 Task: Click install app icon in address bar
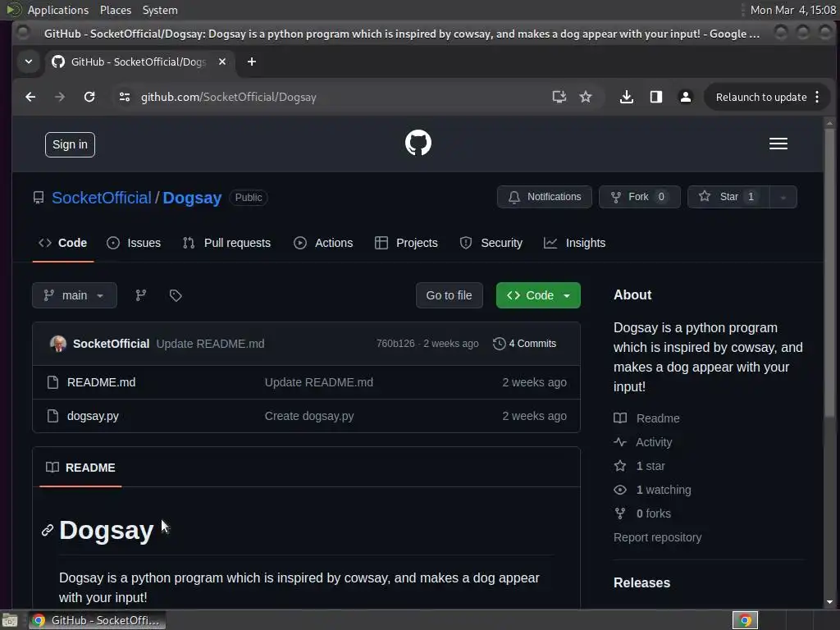[559, 97]
